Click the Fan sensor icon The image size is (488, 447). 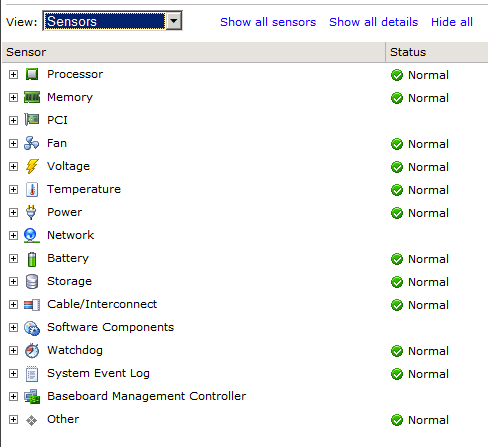tap(32, 143)
